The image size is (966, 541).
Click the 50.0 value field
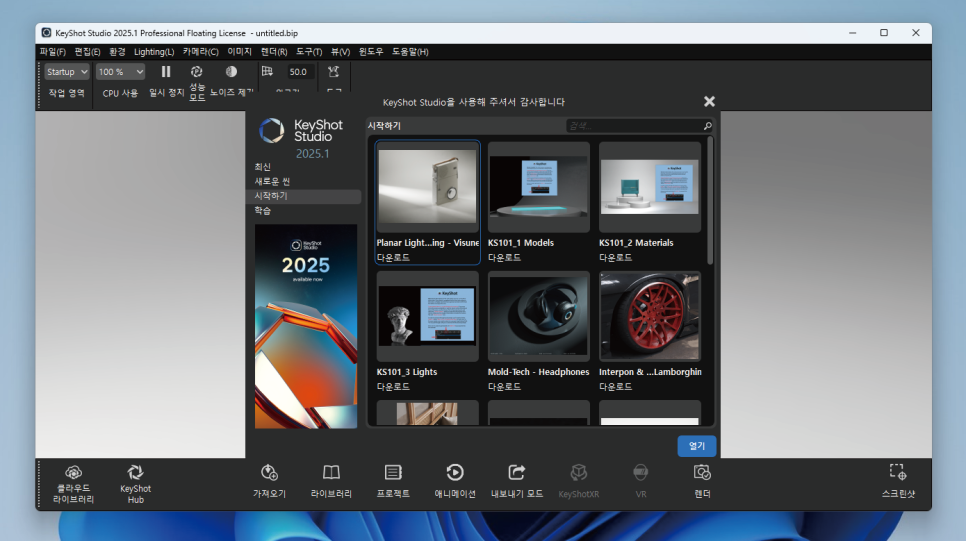click(x=299, y=72)
